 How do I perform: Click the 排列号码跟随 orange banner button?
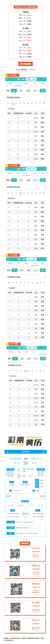point(25,64)
